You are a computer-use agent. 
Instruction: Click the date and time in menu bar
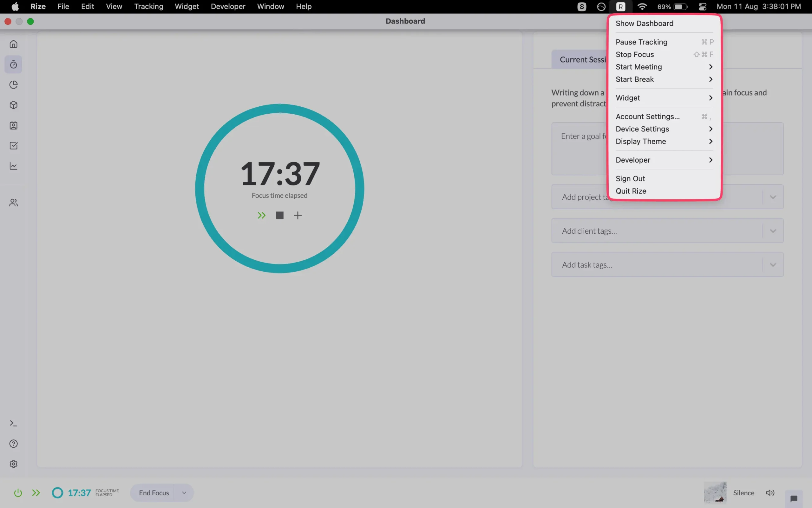point(759,7)
